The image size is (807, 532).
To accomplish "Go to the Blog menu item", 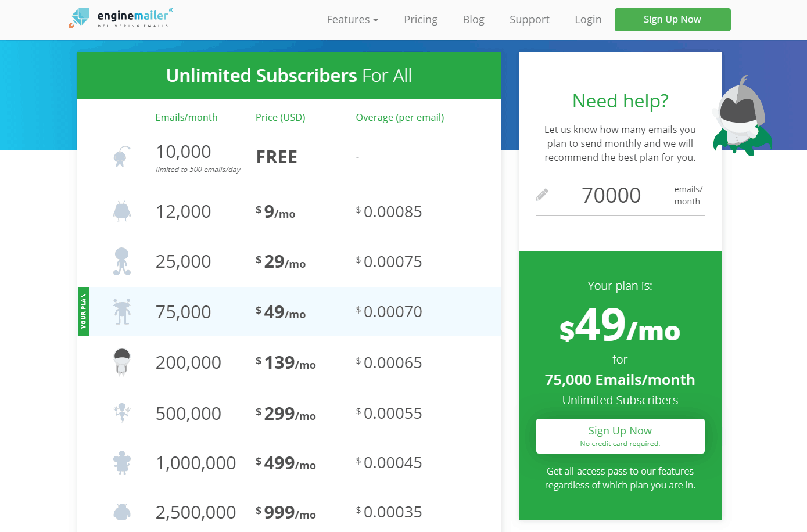I will click(474, 20).
